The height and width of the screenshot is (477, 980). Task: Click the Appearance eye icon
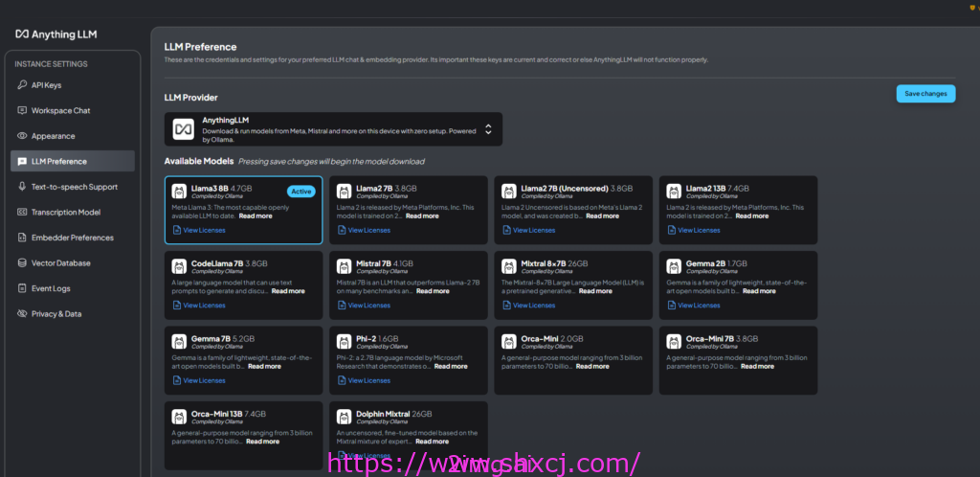tap(22, 136)
